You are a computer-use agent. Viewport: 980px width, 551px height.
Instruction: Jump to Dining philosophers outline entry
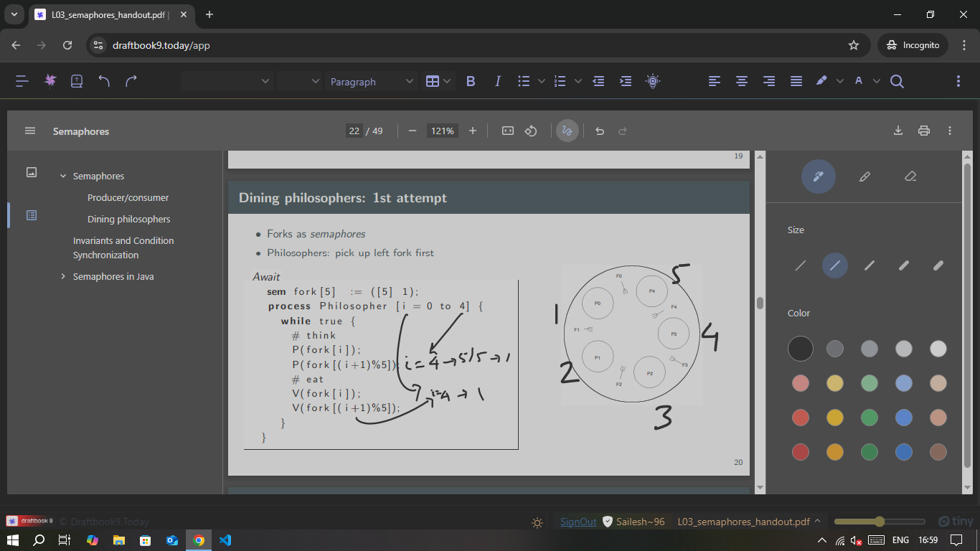(x=128, y=220)
